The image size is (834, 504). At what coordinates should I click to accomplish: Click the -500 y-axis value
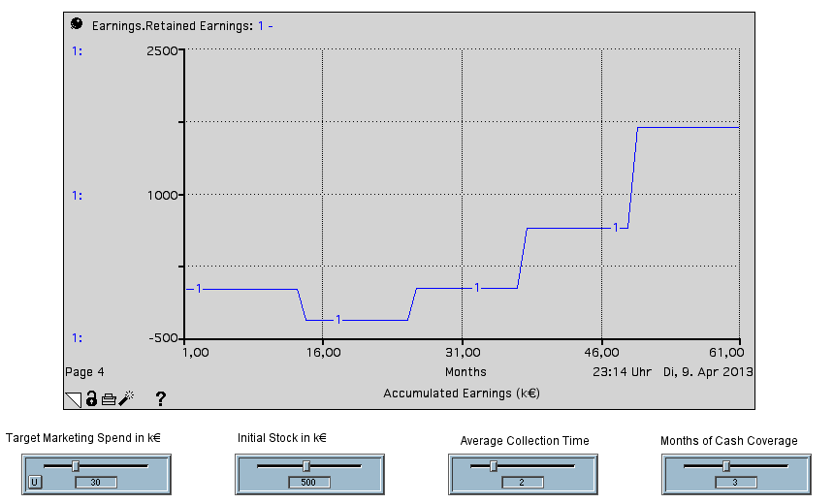(163, 338)
